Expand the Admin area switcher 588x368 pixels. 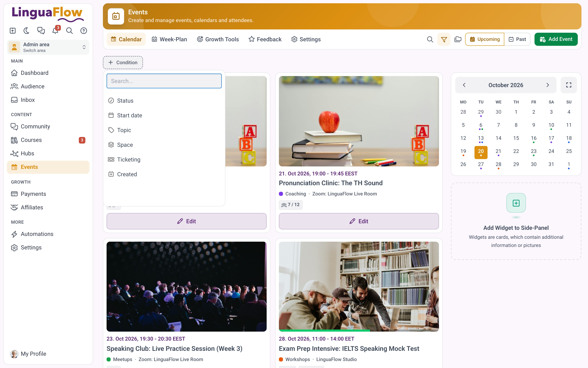48,47
